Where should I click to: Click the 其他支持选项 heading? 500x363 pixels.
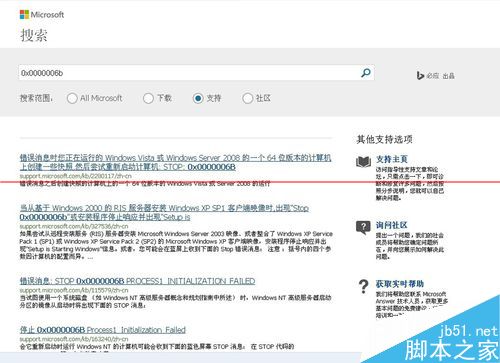coord(384,139)
